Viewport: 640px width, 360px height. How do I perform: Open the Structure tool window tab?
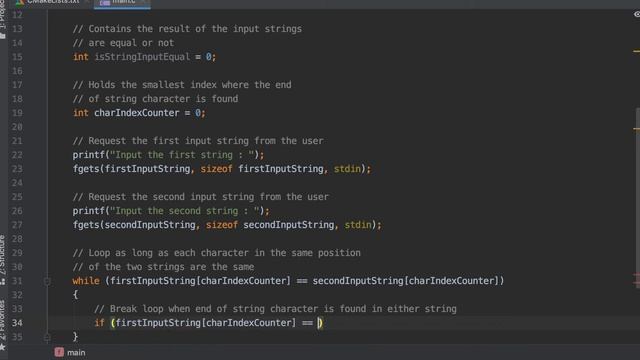coord(3,260)
